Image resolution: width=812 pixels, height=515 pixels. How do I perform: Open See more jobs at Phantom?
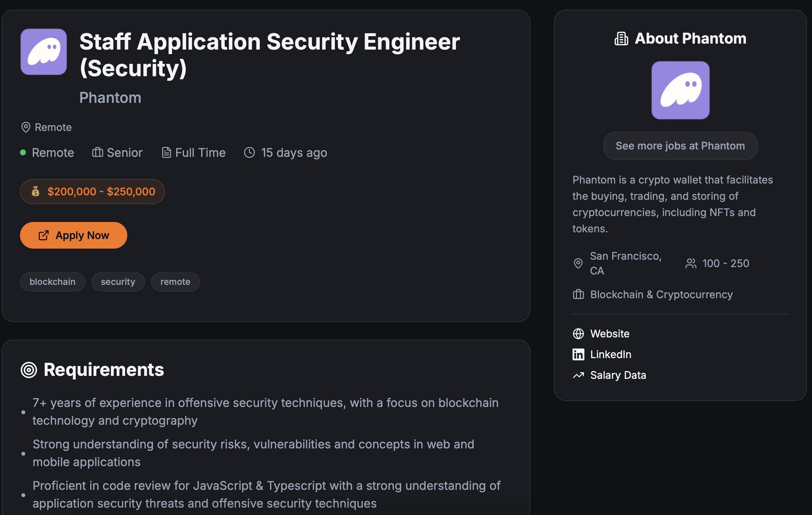680,146
